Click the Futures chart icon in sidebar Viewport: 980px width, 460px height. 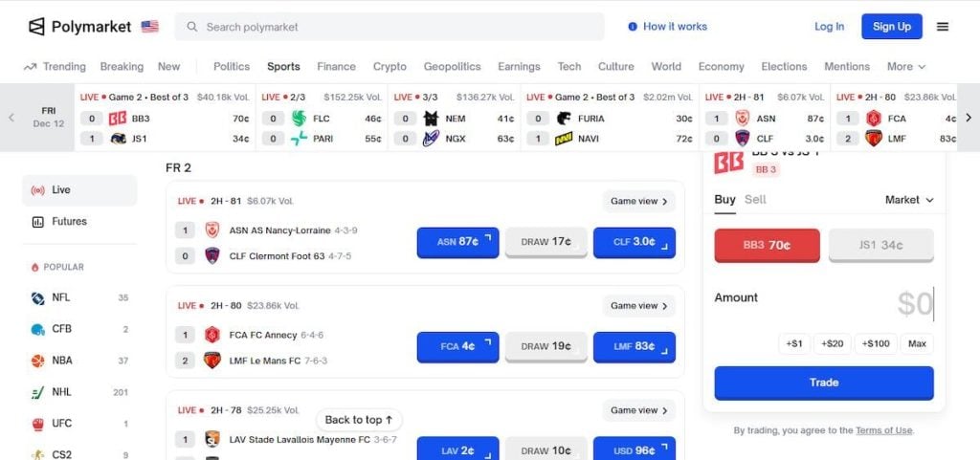[37, 222]
